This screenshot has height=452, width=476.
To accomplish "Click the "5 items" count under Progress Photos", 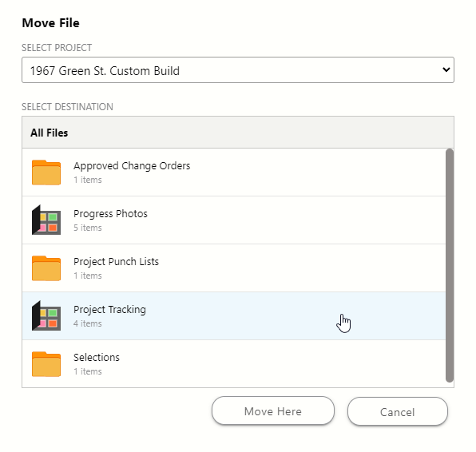I will [87, 228].
